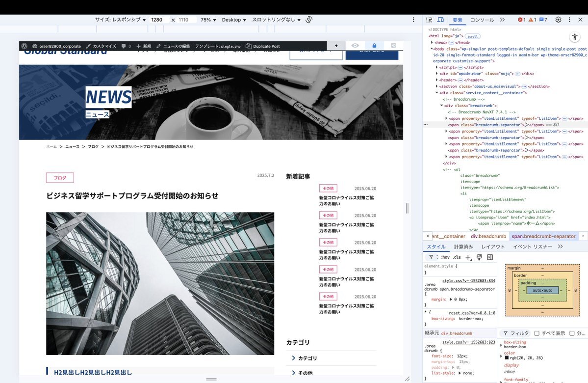Select div.breadcrumb in the DOM breadcrumb bar
The image size is (588, 383).
tap(488, 236)
